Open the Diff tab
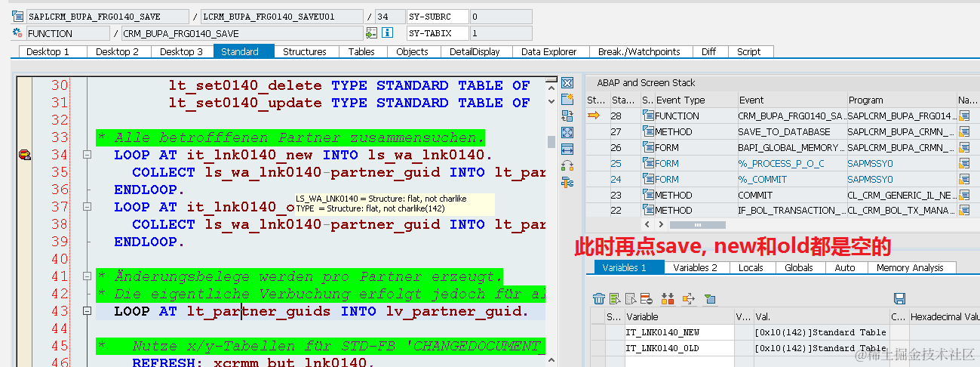The height and width of the screenshot is (367, 980). tap(708, 51)
